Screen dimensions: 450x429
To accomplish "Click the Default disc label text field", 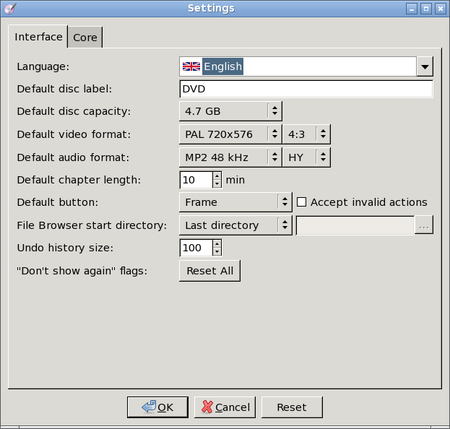I will (x=306, y=89).
